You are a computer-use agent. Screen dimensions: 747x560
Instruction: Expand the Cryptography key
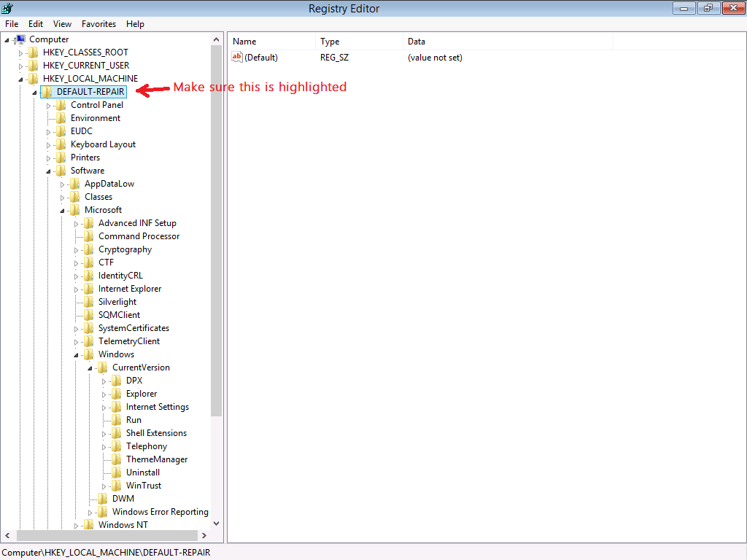coord(77,249)
